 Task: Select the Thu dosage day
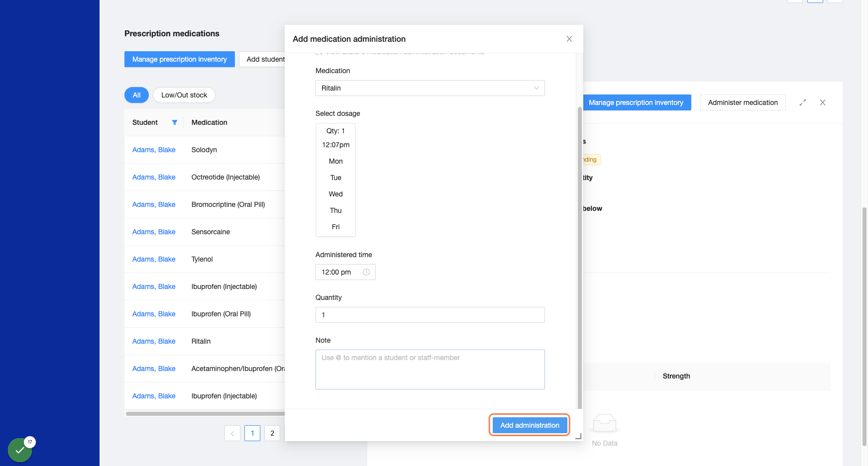coord(336,210)
